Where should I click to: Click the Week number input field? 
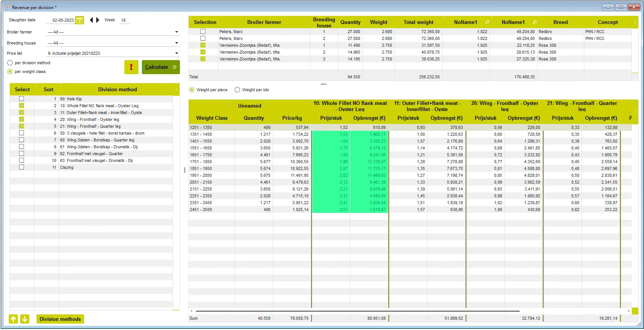coord(124,20)
